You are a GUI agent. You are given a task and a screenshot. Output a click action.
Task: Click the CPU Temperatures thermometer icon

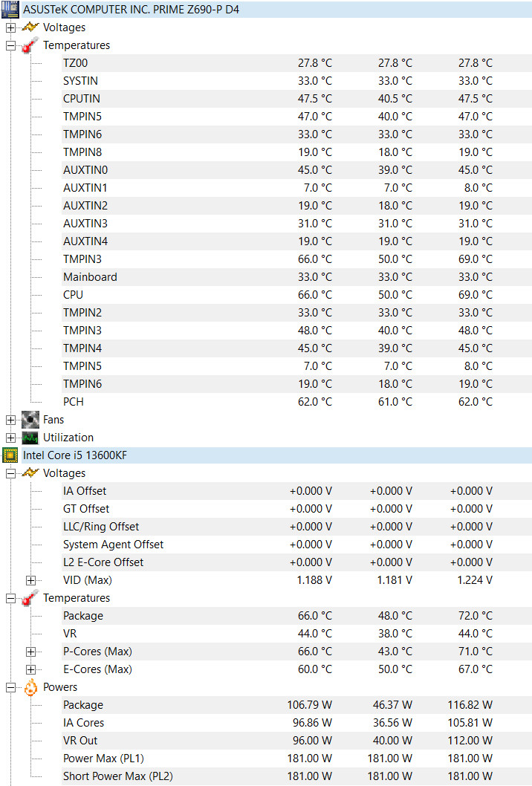pos(30,597)
